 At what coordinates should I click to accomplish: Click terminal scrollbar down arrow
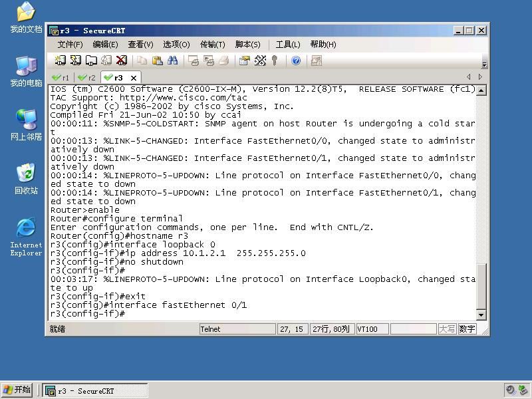point(481,315)
